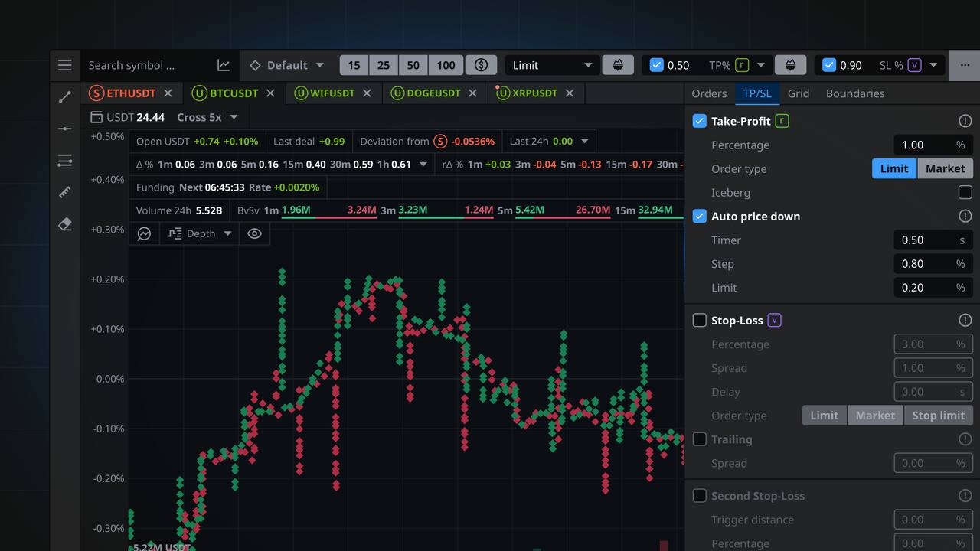Close the BTCUSDT tab
Viewport: 980px width, 551px height.
[270, 93]
